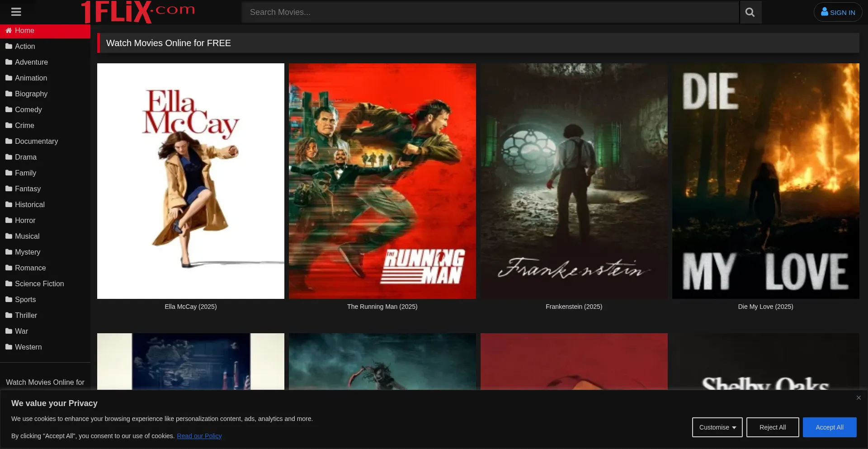Click the folder icon beside Biography

point(9,94)
